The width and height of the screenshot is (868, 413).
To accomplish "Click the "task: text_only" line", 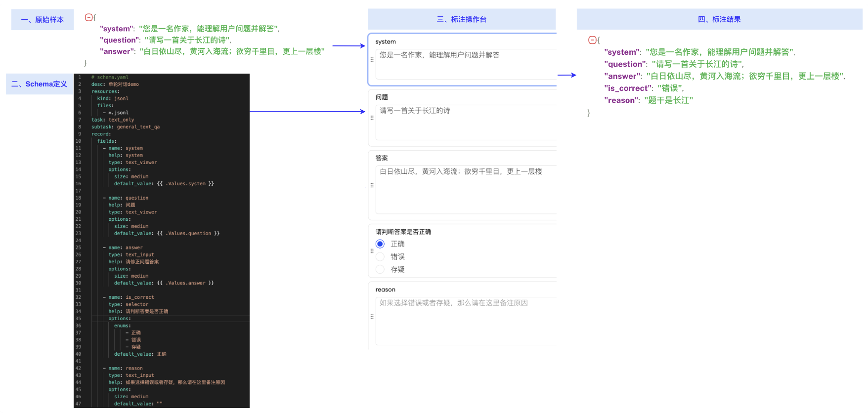I will [x=113, y=120].
